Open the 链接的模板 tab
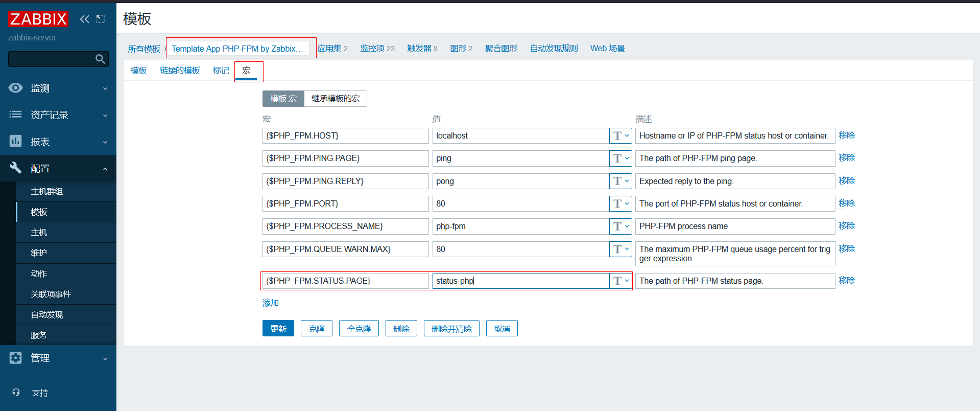The width and height of the screenshot is (980, 411). 180,71
